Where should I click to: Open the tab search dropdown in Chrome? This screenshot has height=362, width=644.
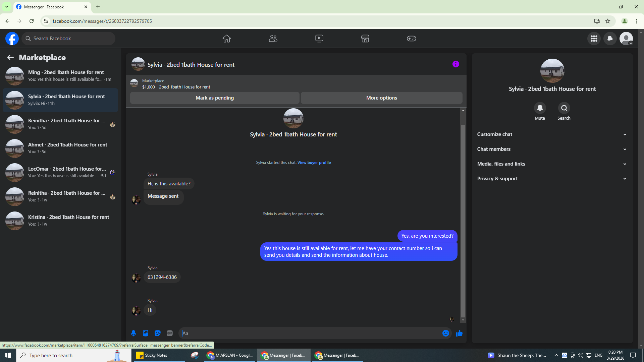(7, 7)
